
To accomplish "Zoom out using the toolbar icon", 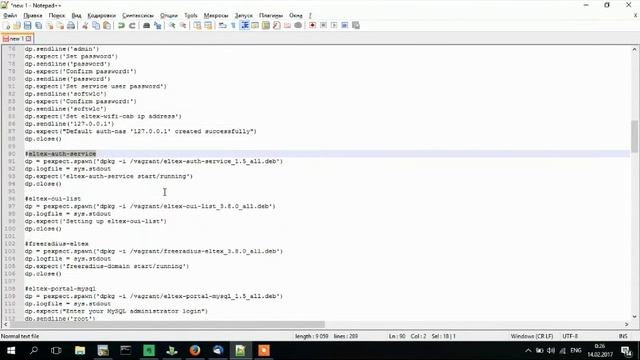I will pos(183,25).
